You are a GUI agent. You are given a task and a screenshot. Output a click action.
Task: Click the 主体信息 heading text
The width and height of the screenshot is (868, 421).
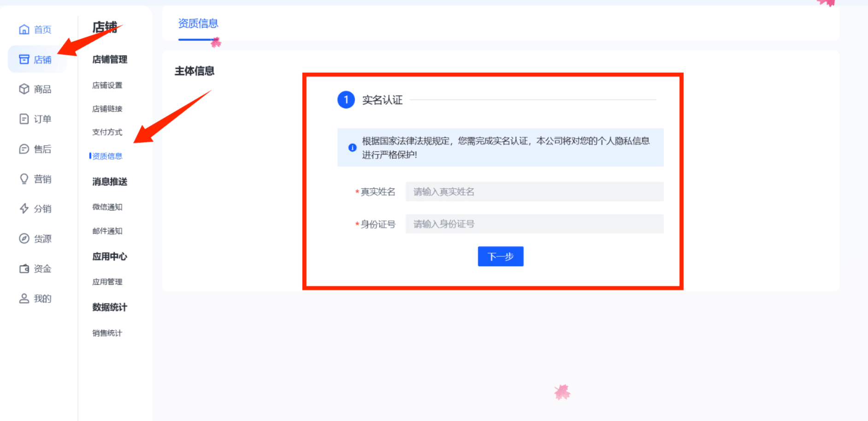pos(195,71)
